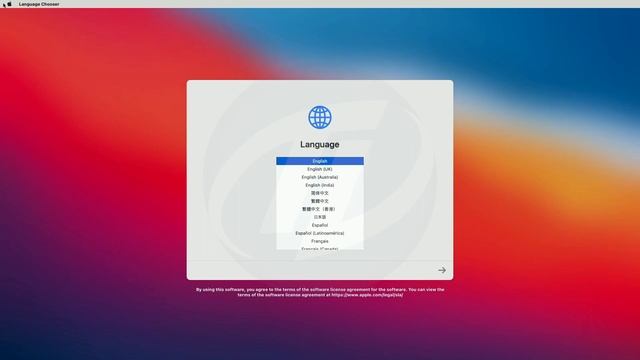The height and width of the screenshot is (360, 640).
Task: Choose 繁體中文 (without 香港) from the list
Action: [320, 201]
